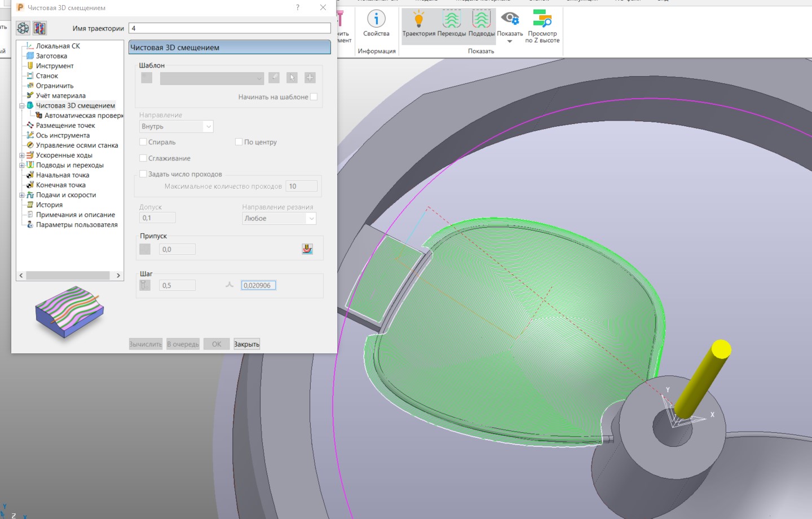This screenshot has height=519, width=812.
Task: Select Примечания и описание in the tree
Action: (x=76, y=215)
